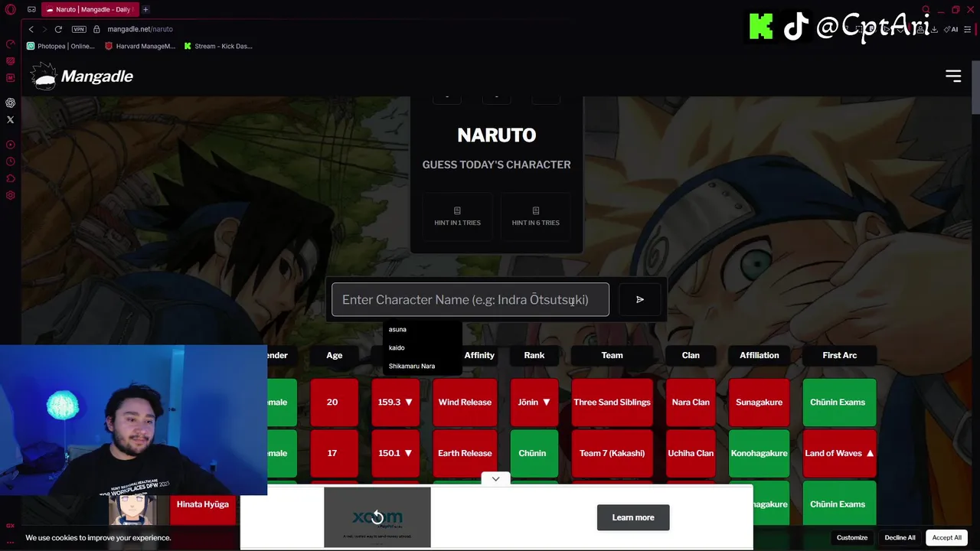Click the First Arc column header
The width and height of the screenshot is (980, 551).
pyautogui.click(x=839, y=355)
